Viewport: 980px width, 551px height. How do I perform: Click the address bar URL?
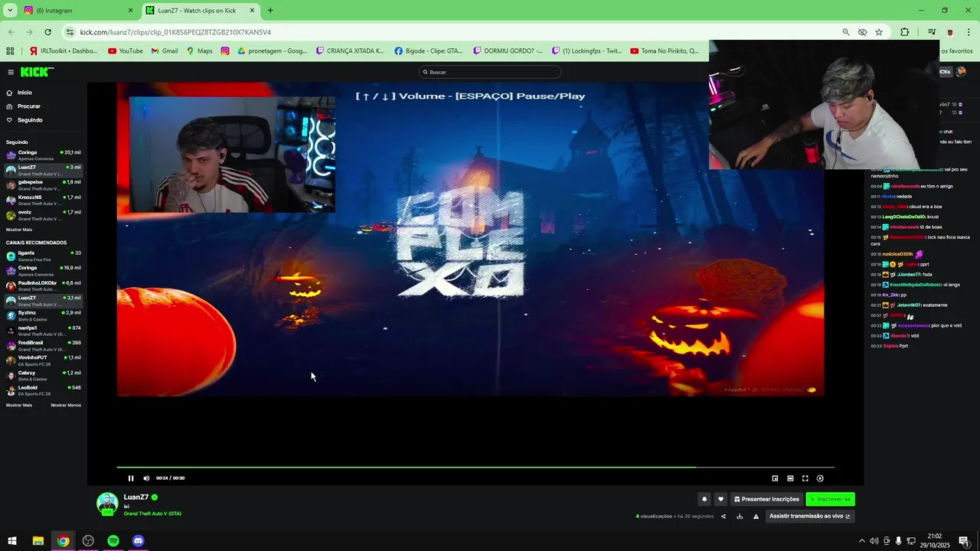(x=175, y=32)
